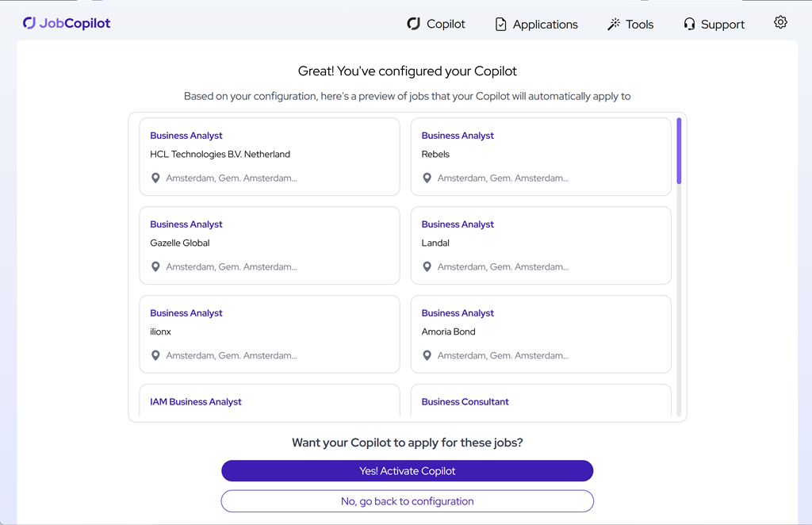Viewport: 812px width, 525px height.
Task: Click Amsterdam location text on ilionx card
Action: (x=232, y=356)
